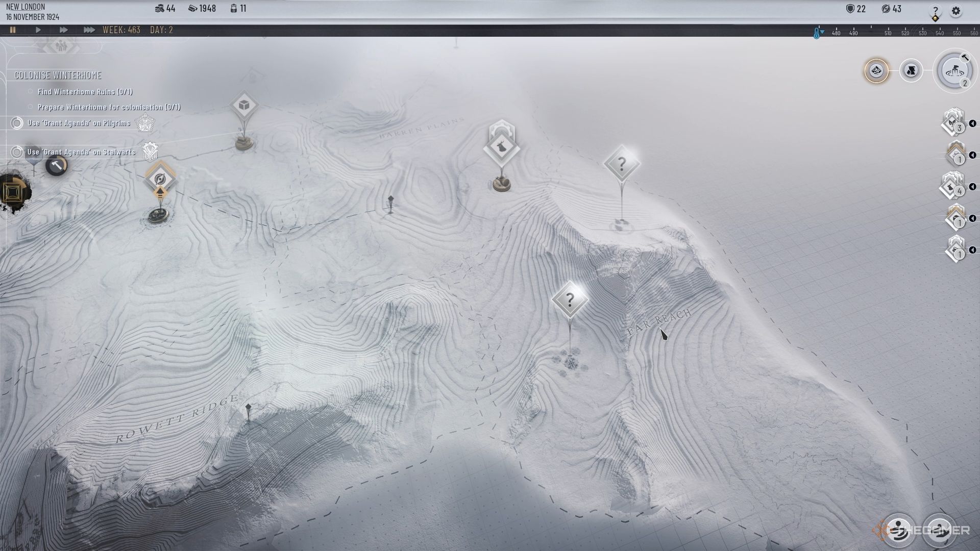Open the bottom resource stack with 1
The width and height of the screenshot is (980, 551).
click(x=955, y=249)
